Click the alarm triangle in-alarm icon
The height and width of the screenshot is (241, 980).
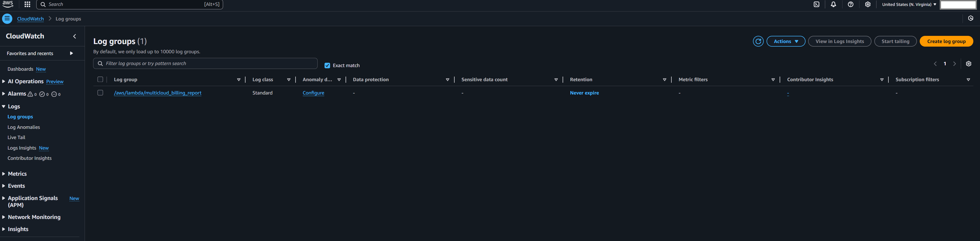tap(31, 94)
